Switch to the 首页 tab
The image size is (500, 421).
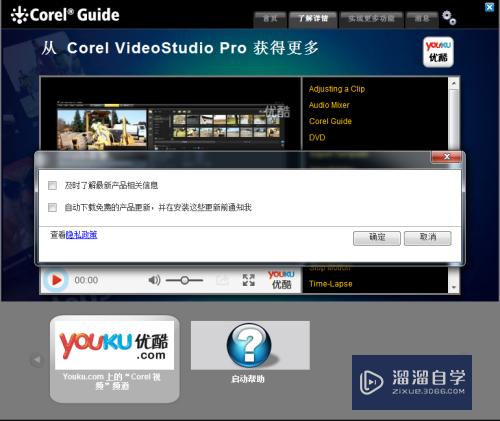click(270, 19)
